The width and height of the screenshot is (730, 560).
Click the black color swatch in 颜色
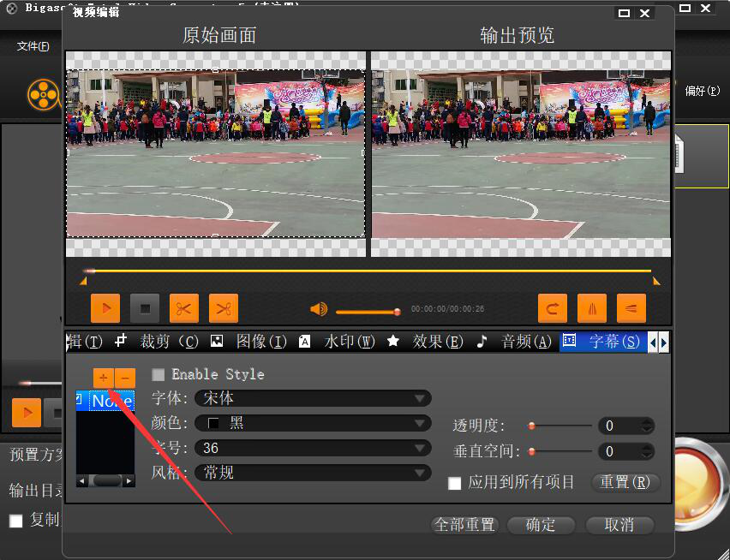point(213,423)
